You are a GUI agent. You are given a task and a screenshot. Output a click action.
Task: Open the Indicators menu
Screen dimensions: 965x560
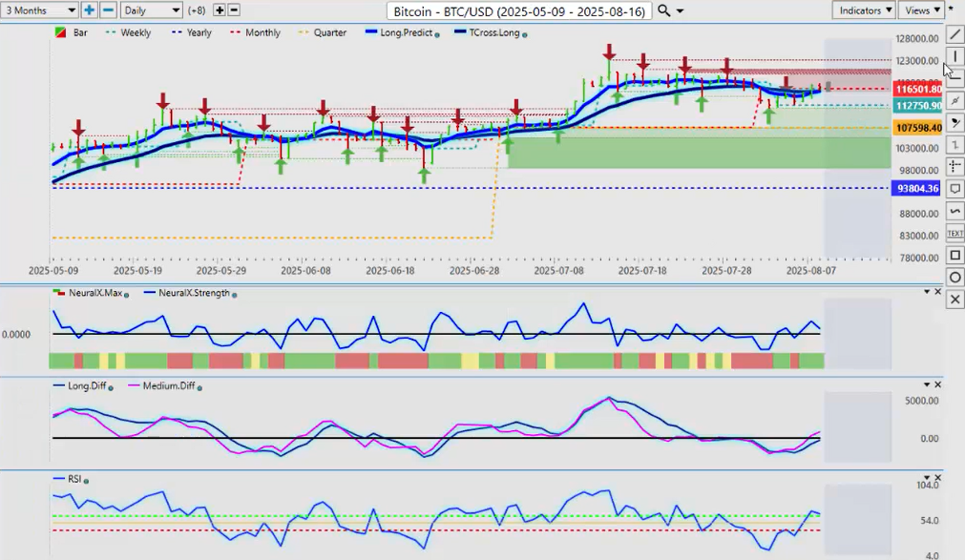(x=863, y=10)
